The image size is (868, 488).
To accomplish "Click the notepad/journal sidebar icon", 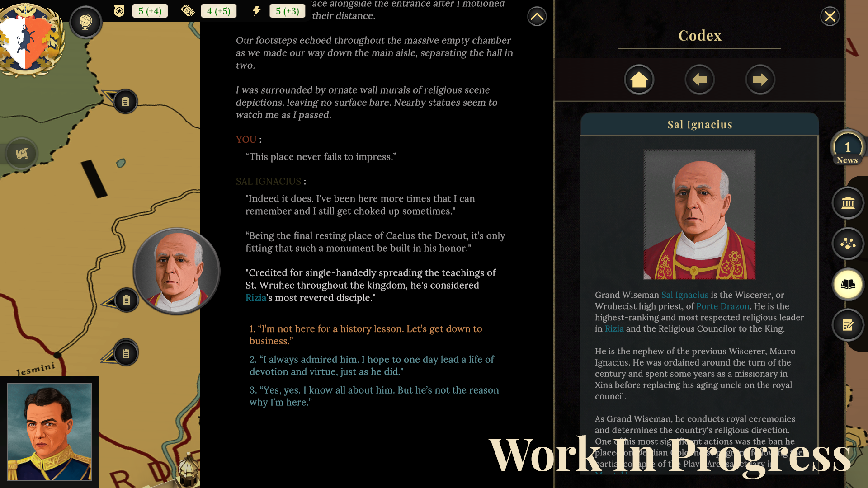I will tap(848, 325).
